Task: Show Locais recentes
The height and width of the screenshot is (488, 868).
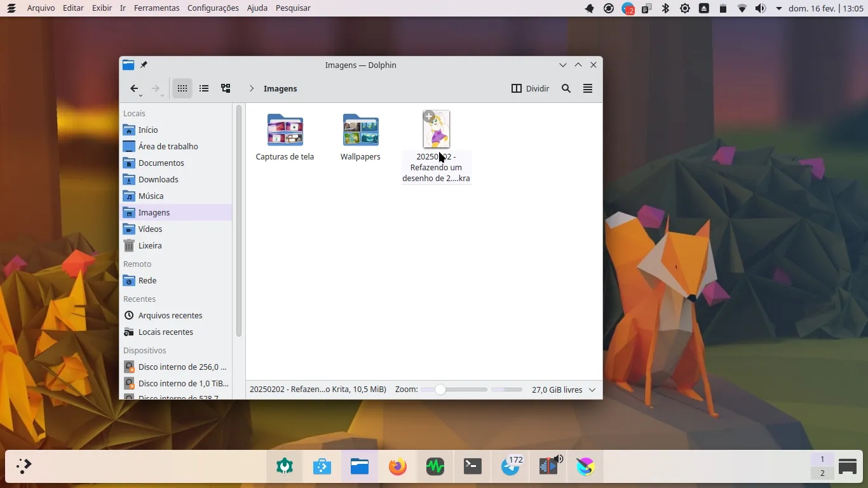Action: pos(176,332)
